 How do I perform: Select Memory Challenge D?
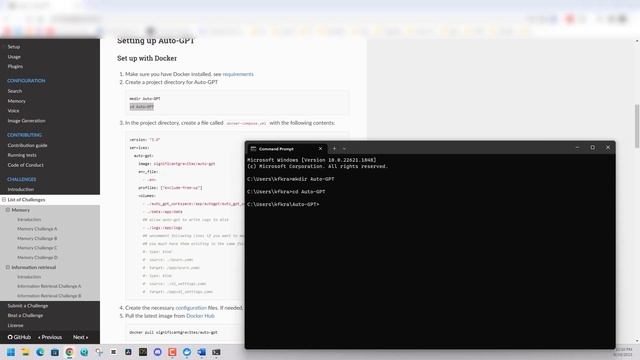tap(37, 258)
